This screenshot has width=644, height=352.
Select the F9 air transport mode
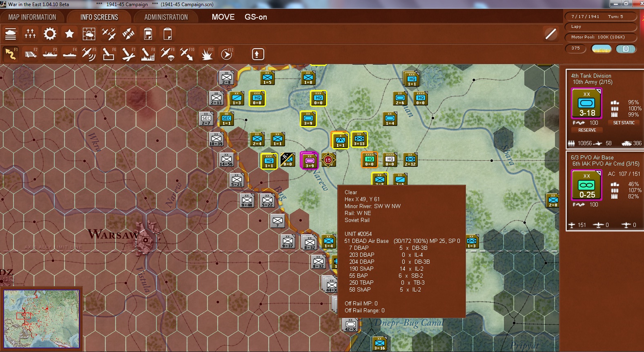(x=167, y=54)
